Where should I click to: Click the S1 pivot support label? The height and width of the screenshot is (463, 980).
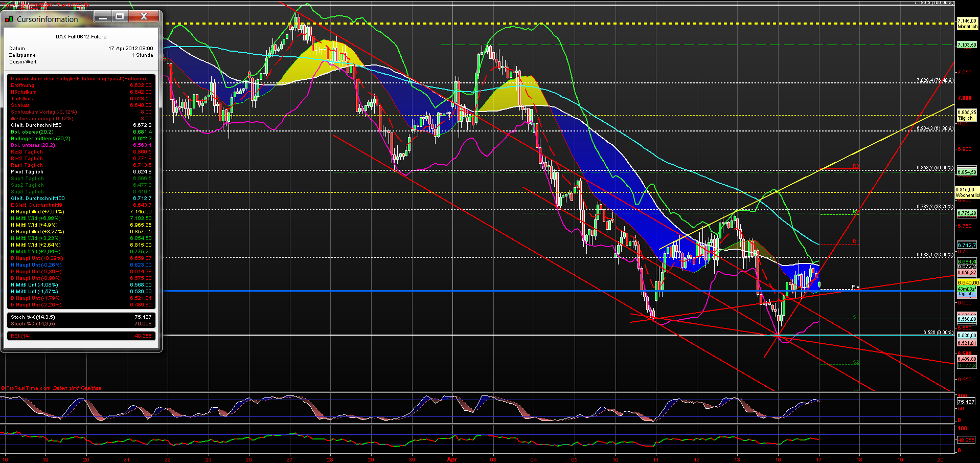pyautogui.click(x=856, y=317)
